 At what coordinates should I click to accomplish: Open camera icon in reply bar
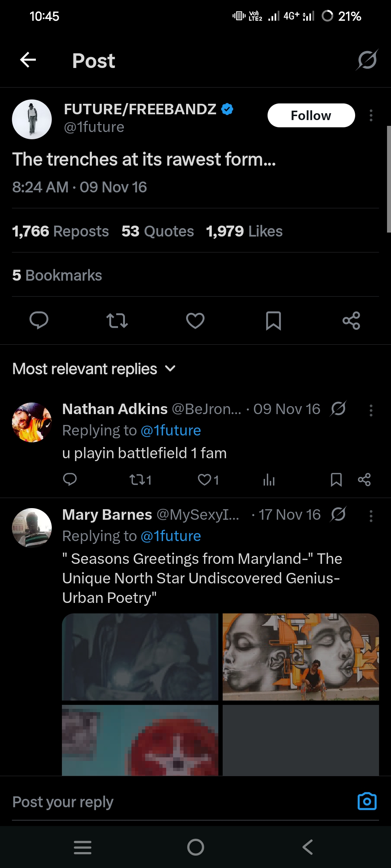point(367,801)
